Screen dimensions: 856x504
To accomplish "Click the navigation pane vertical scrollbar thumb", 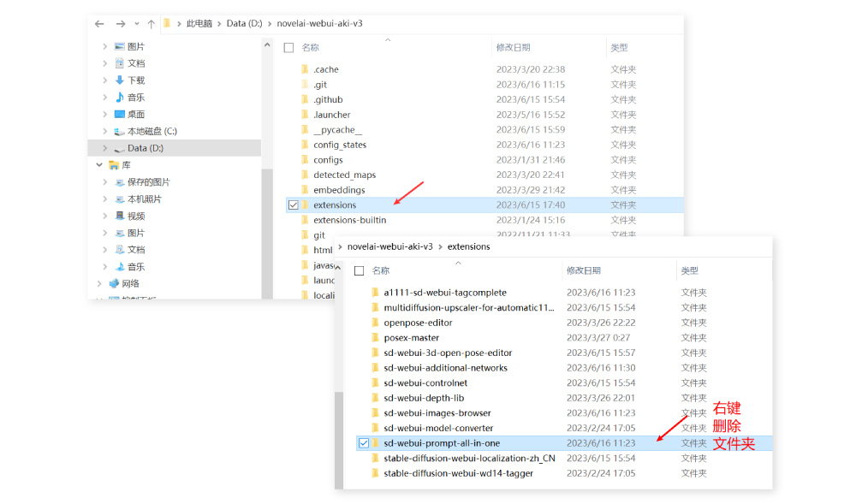I will click(267, 234).
